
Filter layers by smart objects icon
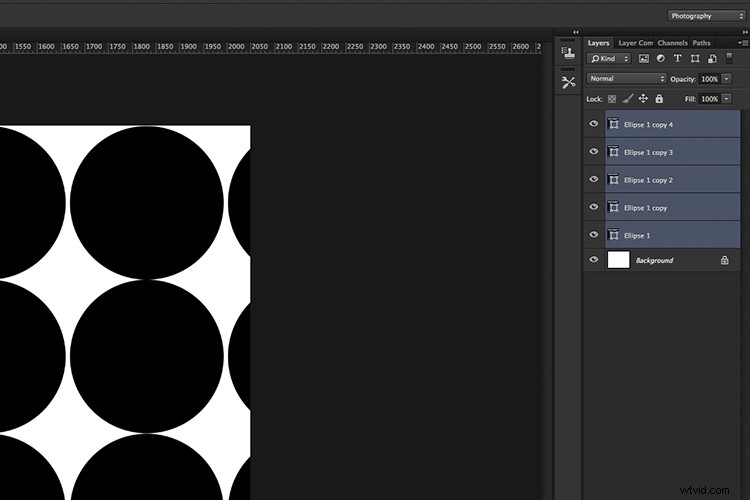tap(712, 58)
